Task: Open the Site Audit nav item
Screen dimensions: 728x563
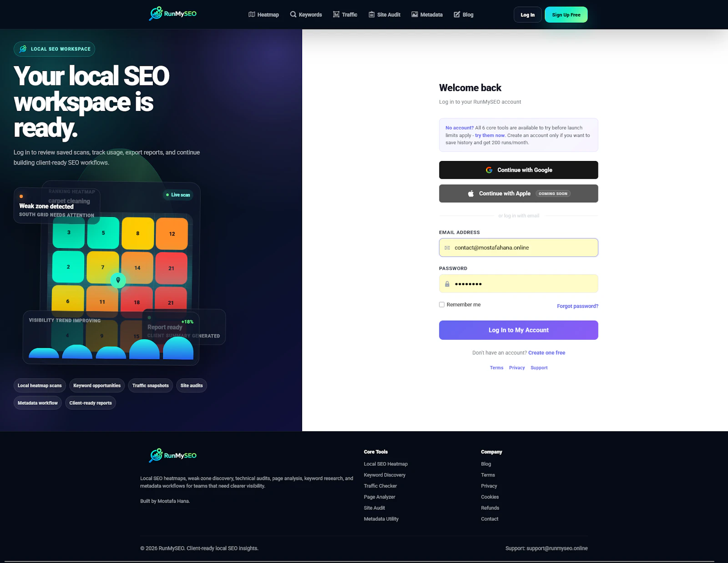Action: [384, 15]
